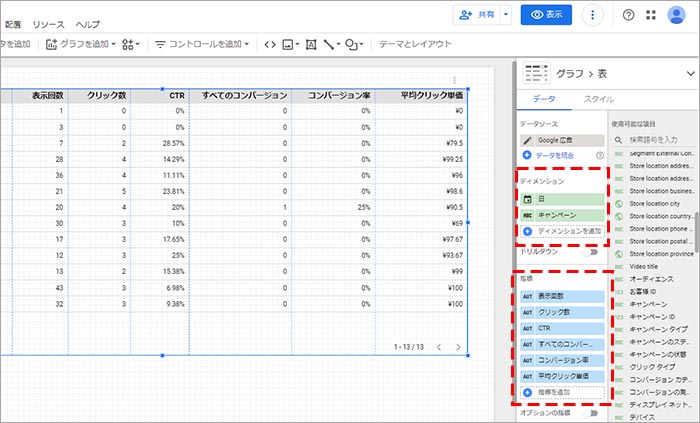Viewport: 700px width, 423px height.
Task: Open the ヘルプ help menu
Action: click(88, 23)
